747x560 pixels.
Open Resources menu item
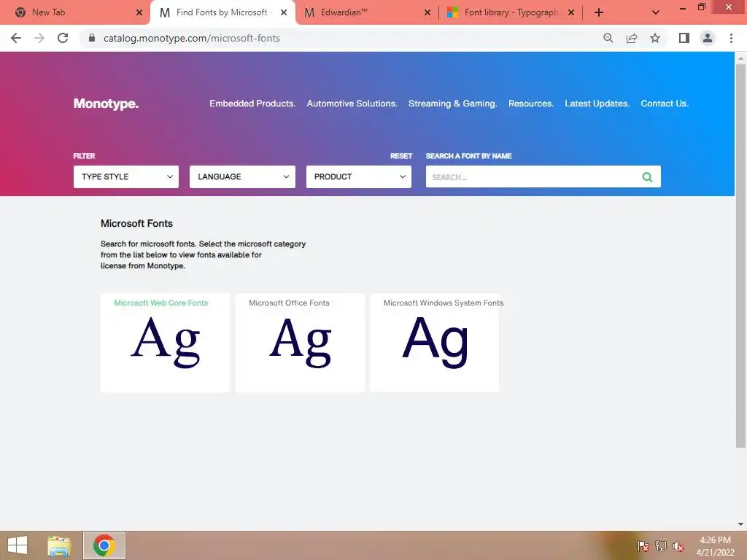tap(531, 104)
